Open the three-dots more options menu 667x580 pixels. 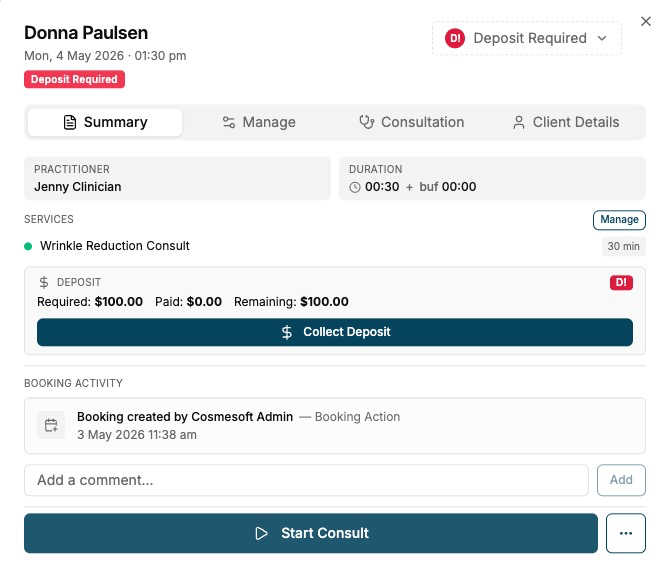coord(626,533)
